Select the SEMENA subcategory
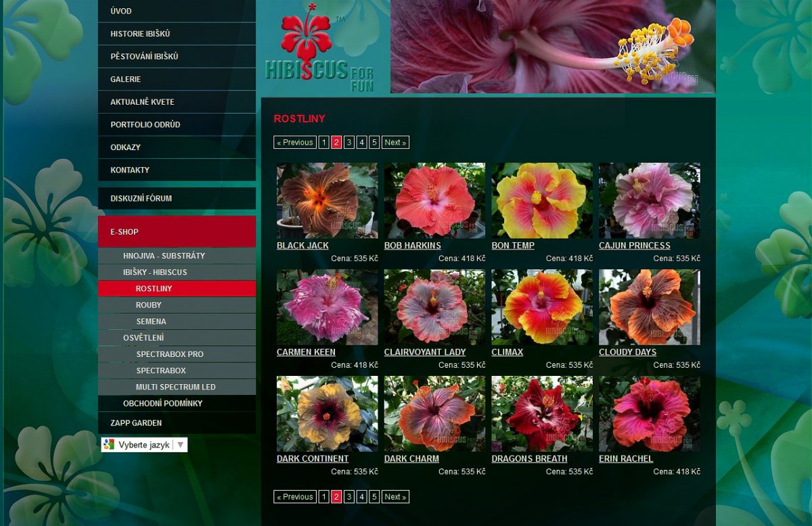Screen dimensions: 812x526 (x=177, y=322)
